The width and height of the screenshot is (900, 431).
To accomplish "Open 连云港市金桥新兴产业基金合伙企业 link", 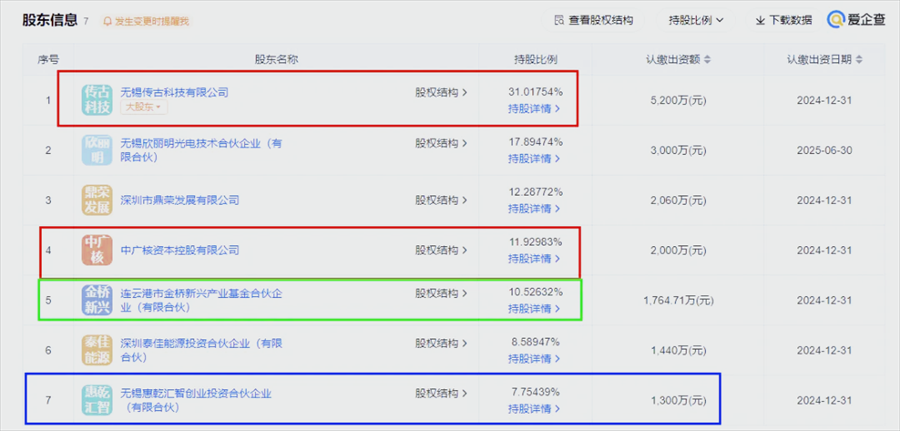I will (x=201, y=300).
